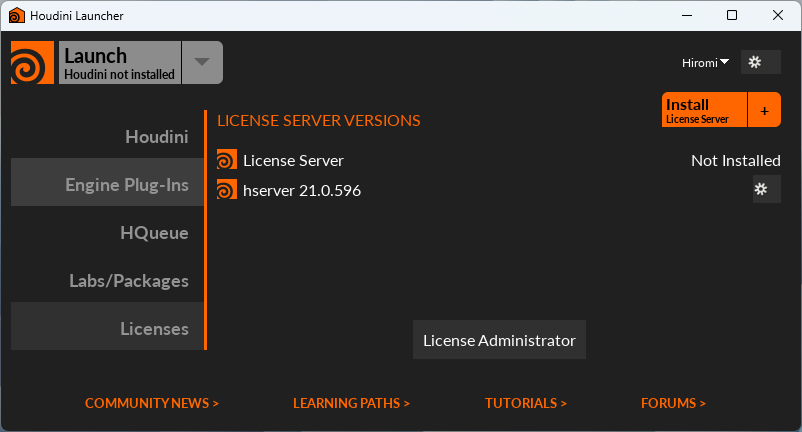The image size is (802, 432).
Task: Open the Hiromi user menu
Action: point(705,63)
